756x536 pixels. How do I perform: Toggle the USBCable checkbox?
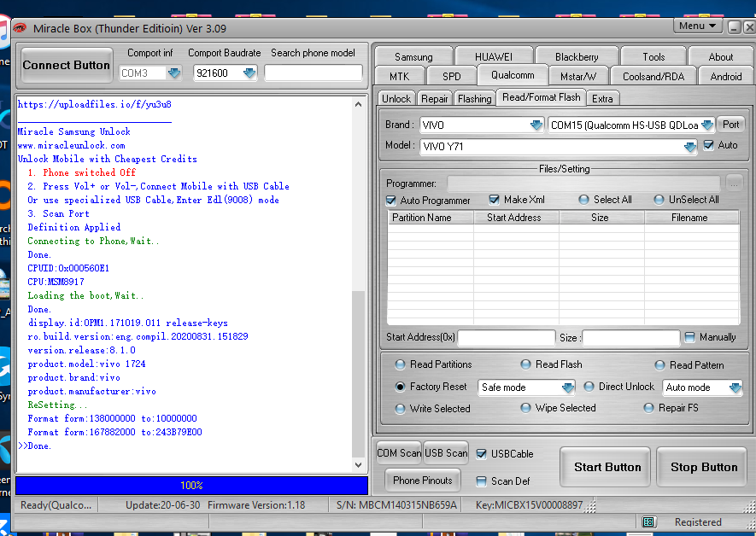[x=481, y=454]
